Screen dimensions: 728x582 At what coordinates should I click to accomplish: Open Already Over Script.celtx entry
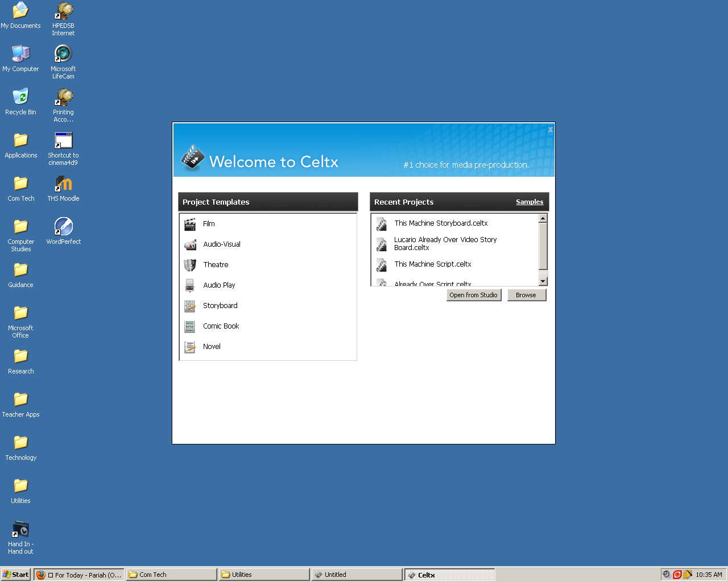pos(433,284)
